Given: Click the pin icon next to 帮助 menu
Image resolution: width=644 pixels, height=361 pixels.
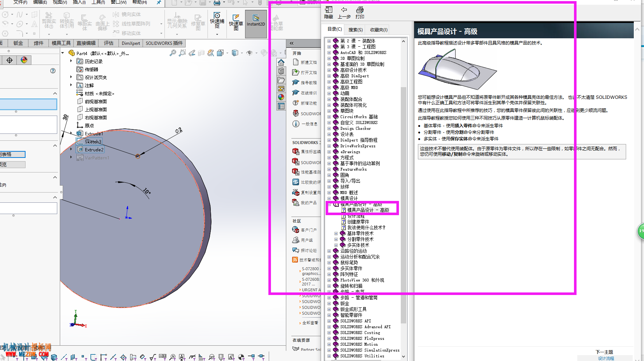Looking at the screenshot, I should pyautogui.click(x=159, y=2).
